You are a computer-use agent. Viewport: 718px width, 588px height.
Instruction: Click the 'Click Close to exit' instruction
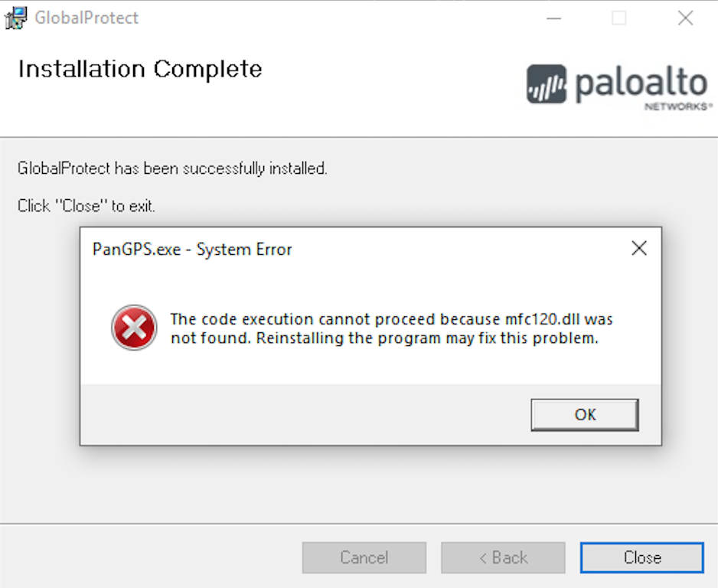86,206
